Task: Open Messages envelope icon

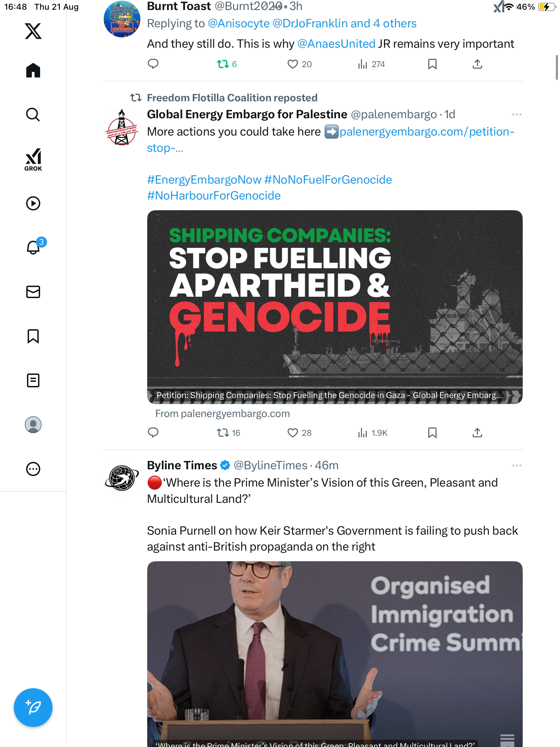Action: point(33,292)
